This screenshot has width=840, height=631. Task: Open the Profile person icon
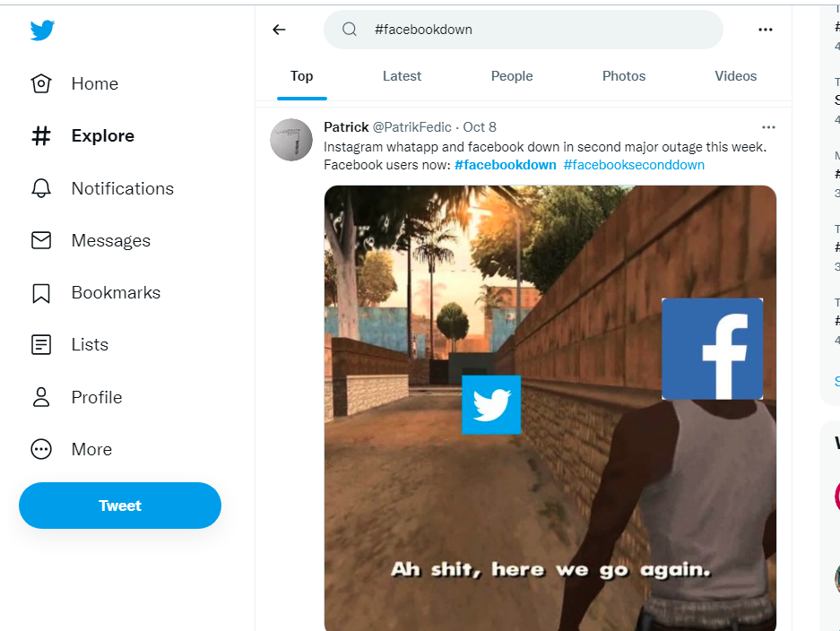41,397
